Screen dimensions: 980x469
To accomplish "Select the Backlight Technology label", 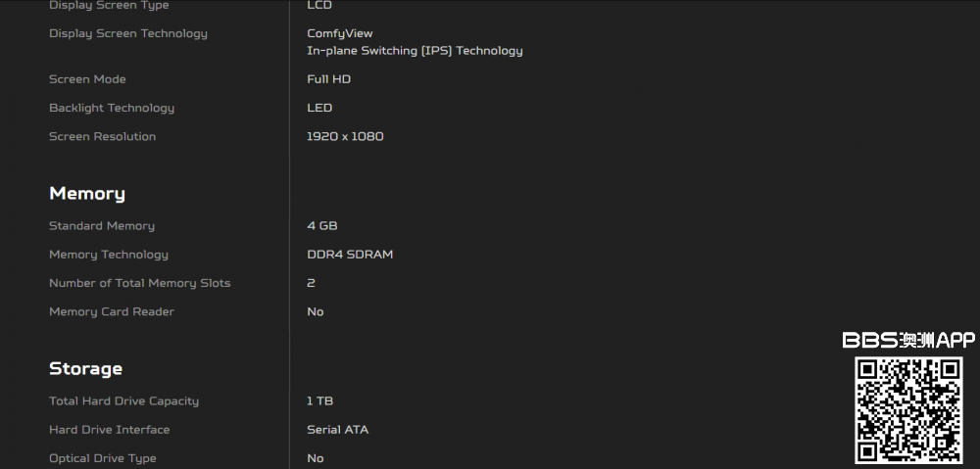I will (x=112, y=108).
